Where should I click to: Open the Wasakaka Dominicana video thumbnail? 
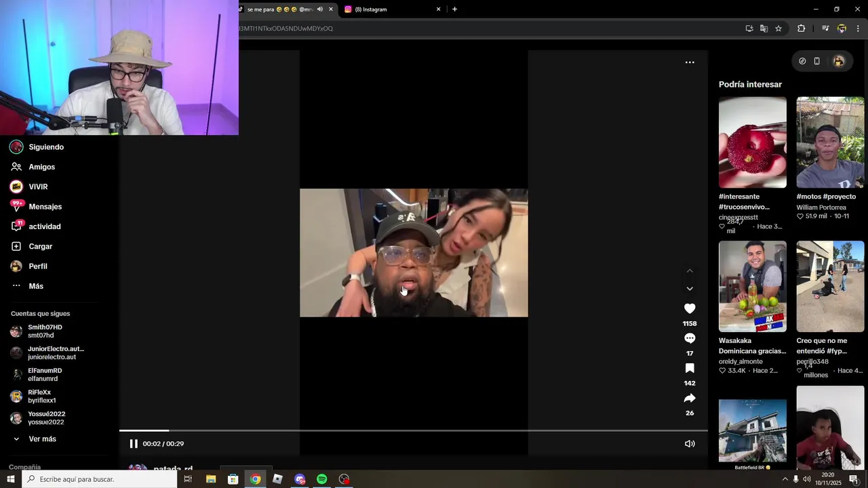753,287
